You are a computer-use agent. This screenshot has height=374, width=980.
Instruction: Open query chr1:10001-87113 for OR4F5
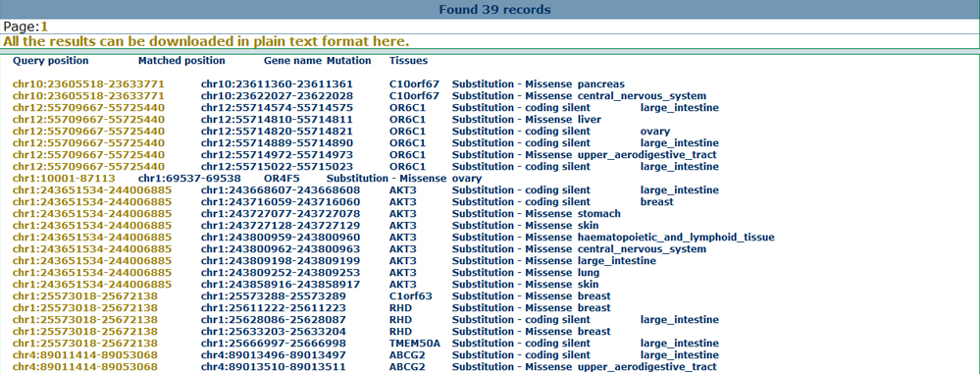(64, 179)
